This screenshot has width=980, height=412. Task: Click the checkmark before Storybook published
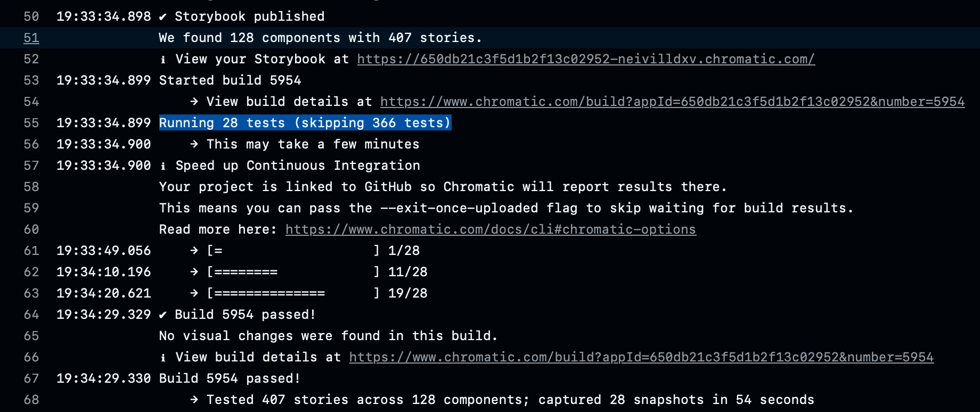coord(163,17)
